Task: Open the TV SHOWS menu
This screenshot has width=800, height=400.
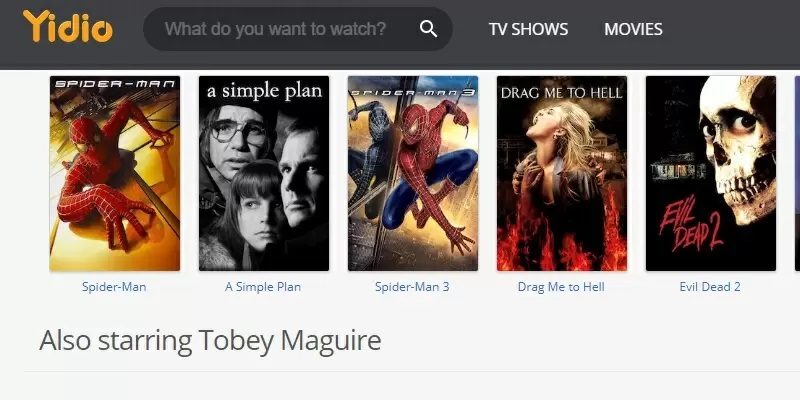Action: [x=528, y=29]
